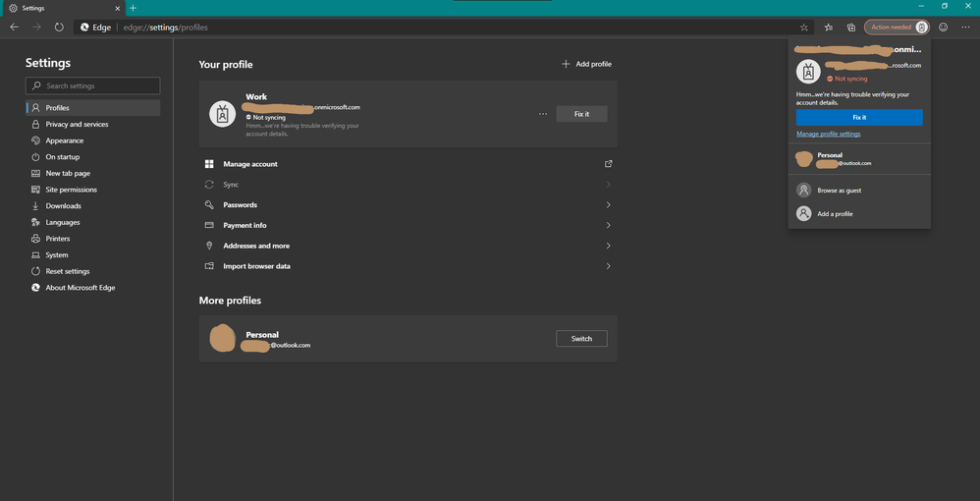The image size is (980, 501).
Task: Click the Your profile heading
Action: 226,65
